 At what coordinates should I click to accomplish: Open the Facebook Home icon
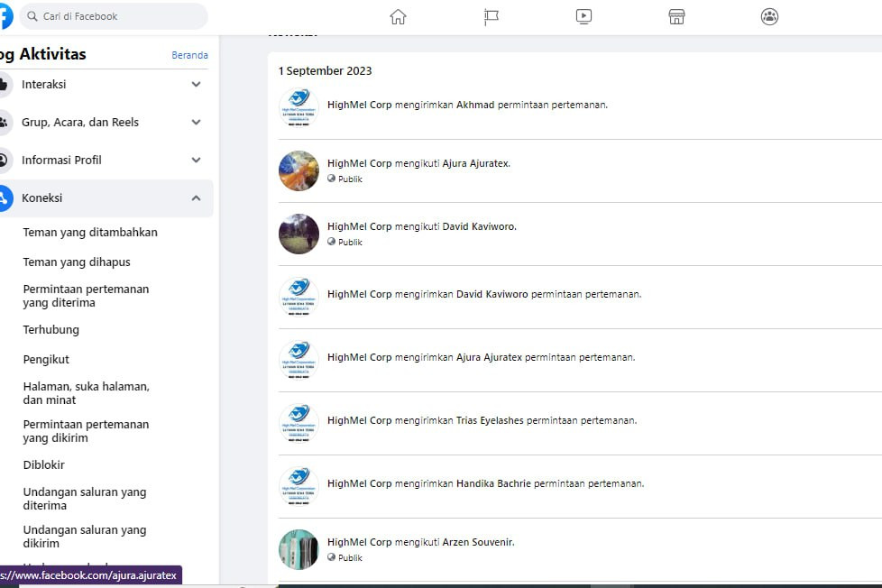coord(398,17)
